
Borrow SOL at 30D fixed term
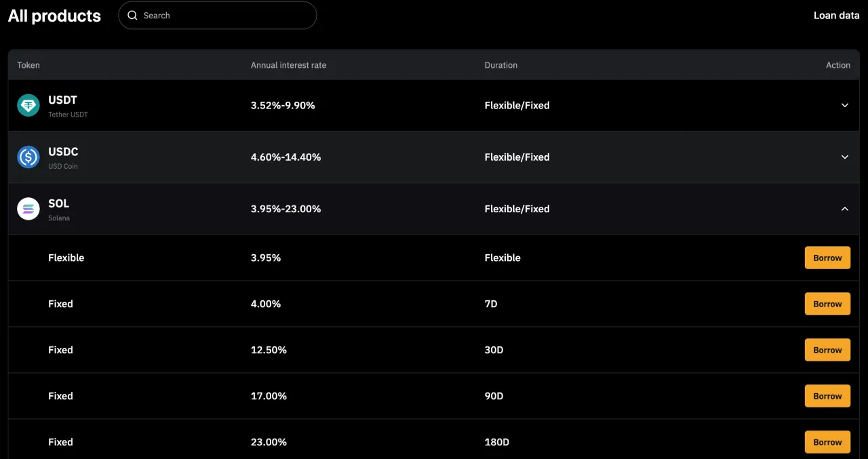pyautogui.click(x=827, y=350)
